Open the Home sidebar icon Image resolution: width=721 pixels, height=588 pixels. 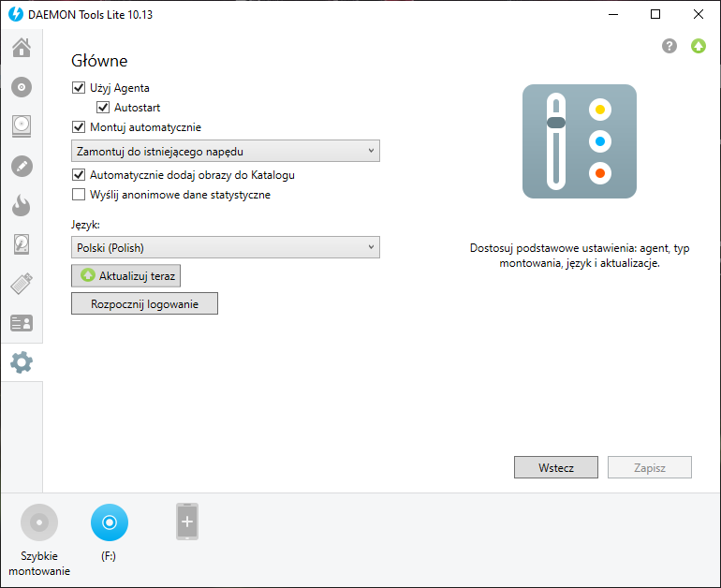point(22,48)
